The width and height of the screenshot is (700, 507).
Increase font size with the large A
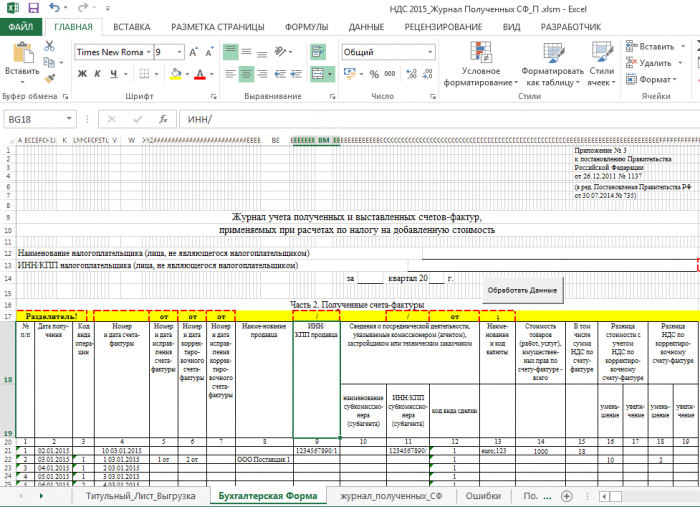pyautogui.click(x=193, y=52)
